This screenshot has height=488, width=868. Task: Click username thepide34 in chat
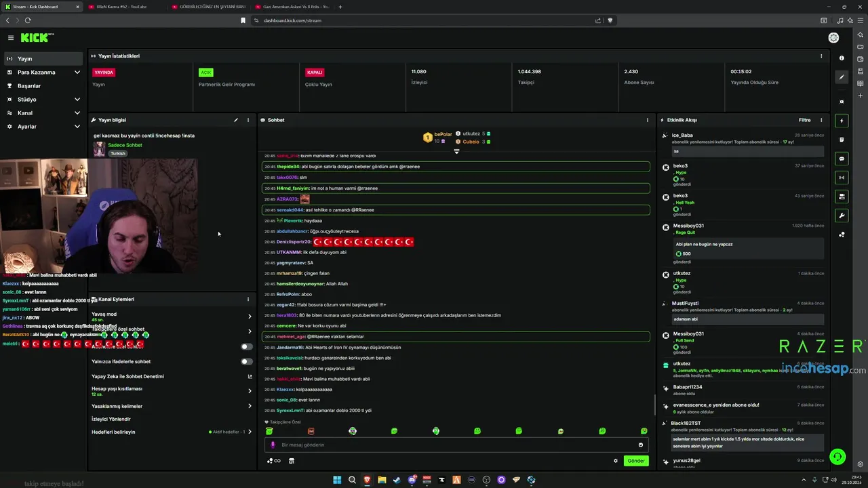[288, 167]
